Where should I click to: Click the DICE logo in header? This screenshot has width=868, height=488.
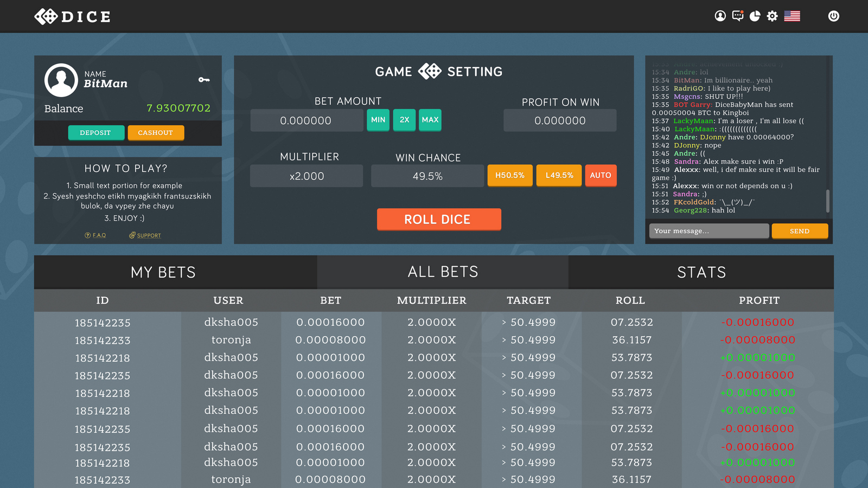point(73,17)
